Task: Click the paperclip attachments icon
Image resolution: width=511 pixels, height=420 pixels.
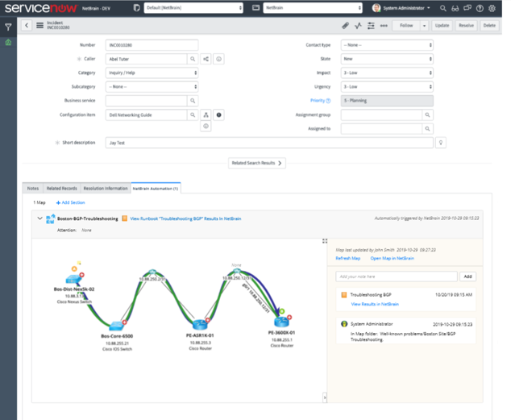Action: [x=346, y=26]
